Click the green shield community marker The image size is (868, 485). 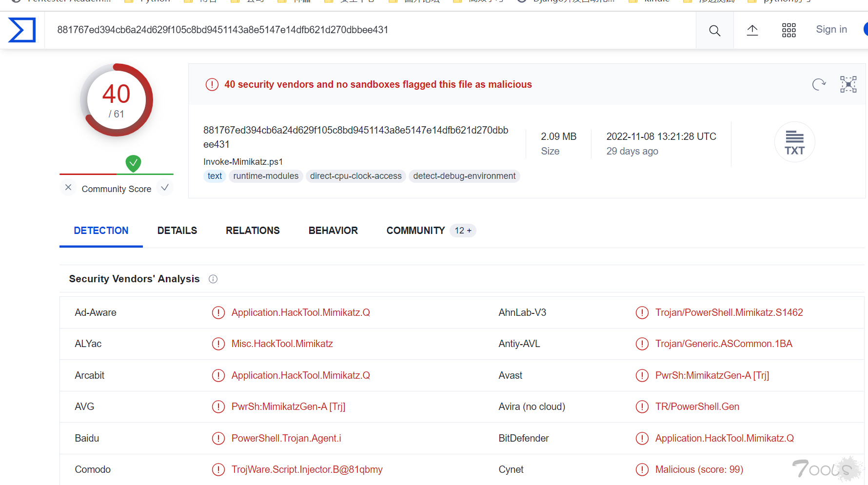pos(133,163)
